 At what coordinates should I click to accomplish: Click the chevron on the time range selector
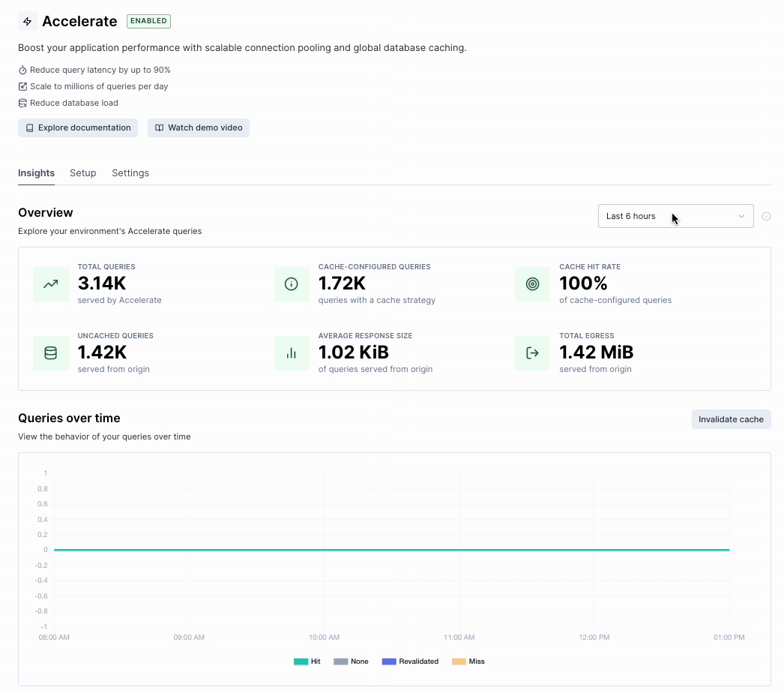tap(741, 216)
